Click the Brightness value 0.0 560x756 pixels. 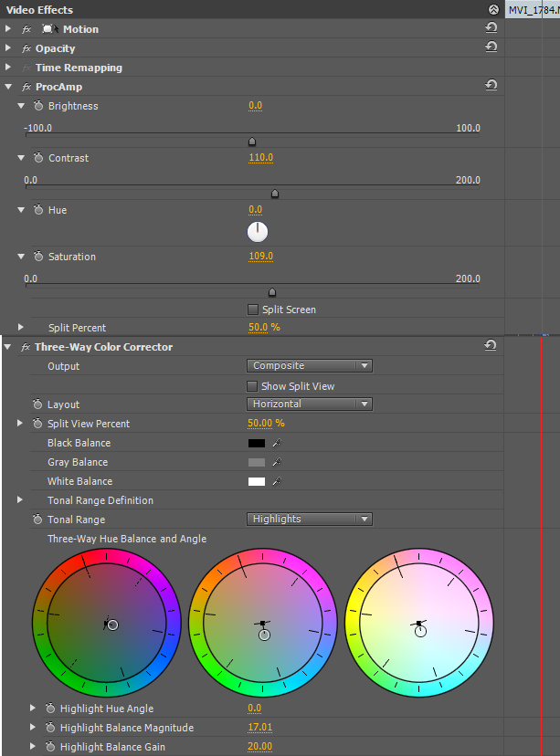[x=255, y=106]
